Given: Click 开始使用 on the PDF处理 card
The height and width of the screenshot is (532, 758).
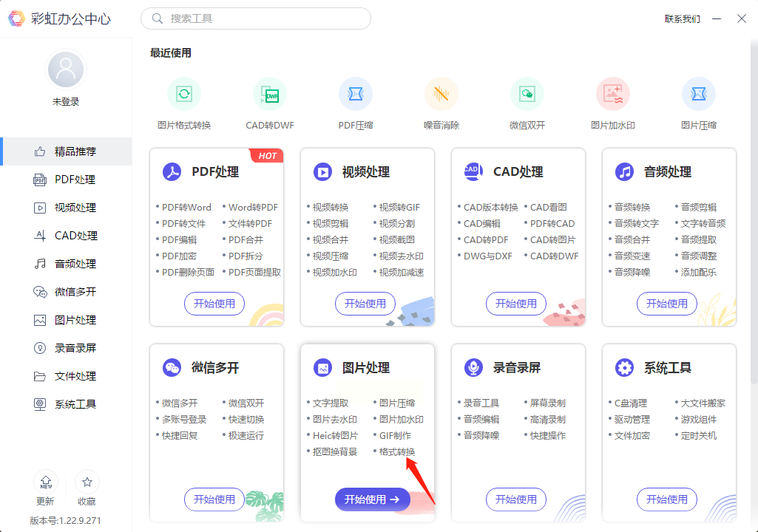Looking at the screenshot, I should (x=214, y=304).
